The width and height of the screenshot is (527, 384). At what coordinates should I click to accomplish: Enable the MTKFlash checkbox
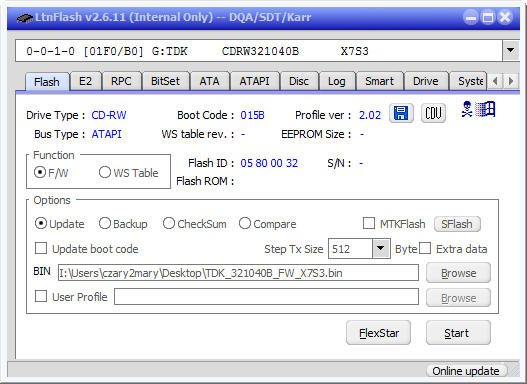click(369, 223)
